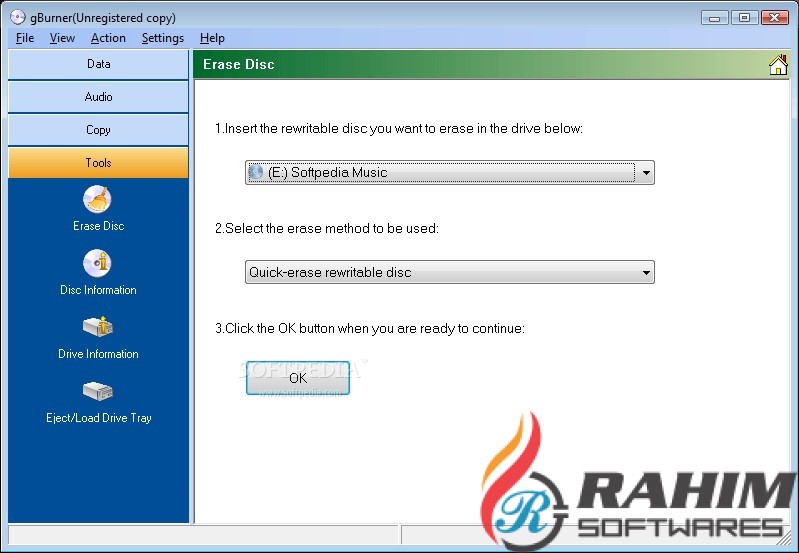Switch to the Data panel
The image size is (799, 553).
(x=98, y=64)
